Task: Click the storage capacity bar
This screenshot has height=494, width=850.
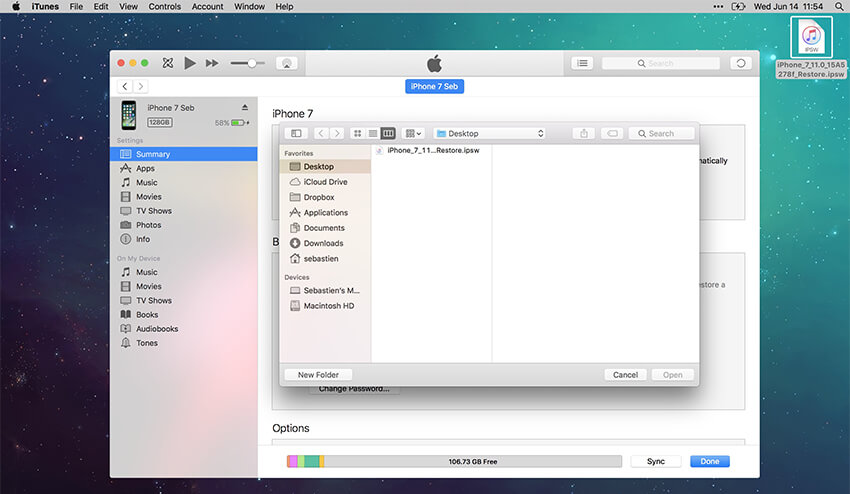Action: [454, 461]
